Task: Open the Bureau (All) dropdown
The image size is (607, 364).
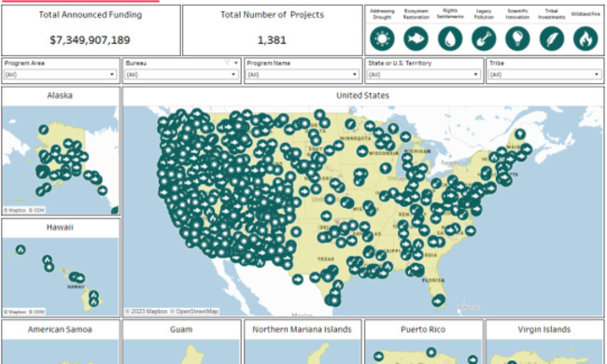Action: 181,75
